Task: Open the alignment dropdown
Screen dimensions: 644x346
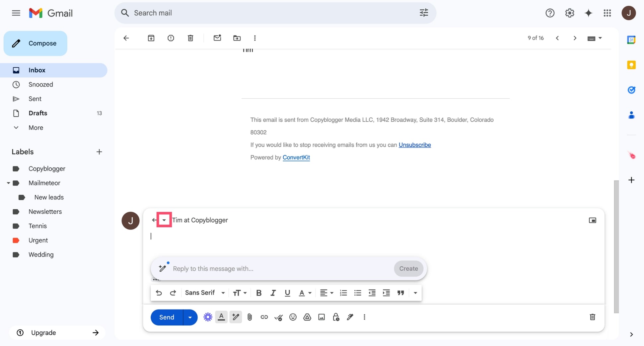Action: click(326, 293)
